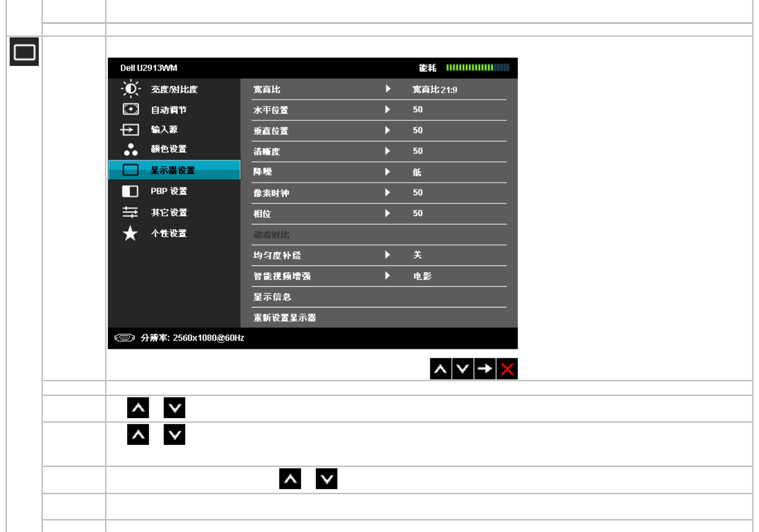This screenshot has width=759, height=532.
Task: Select the 自动调节 menu item
Action: [x=174, y=110]
